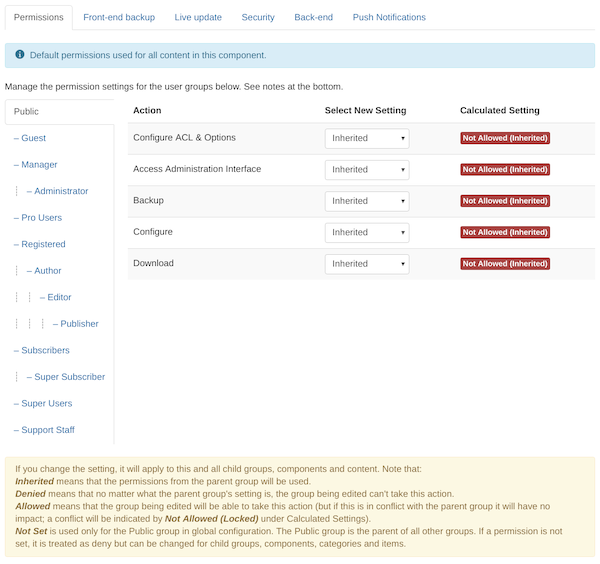Open the Configure ACL & Options setting dropdown
600x564 pixels.
click(x=366, y=138)
